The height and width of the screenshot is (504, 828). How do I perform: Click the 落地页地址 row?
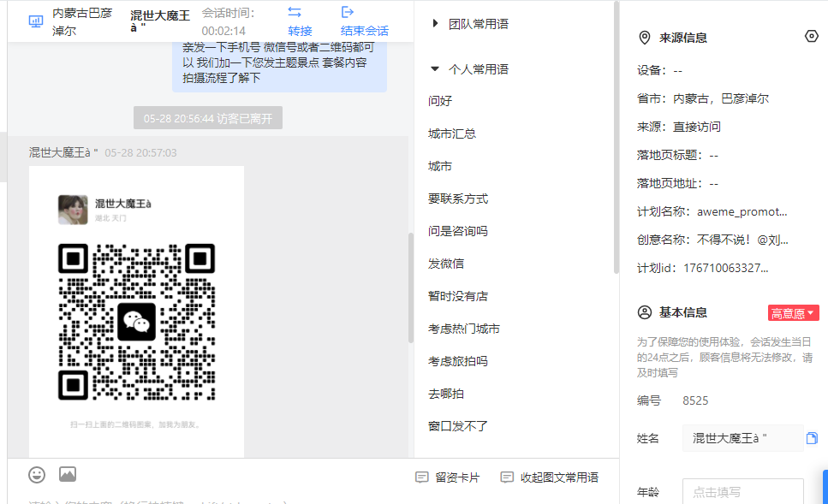677,184
